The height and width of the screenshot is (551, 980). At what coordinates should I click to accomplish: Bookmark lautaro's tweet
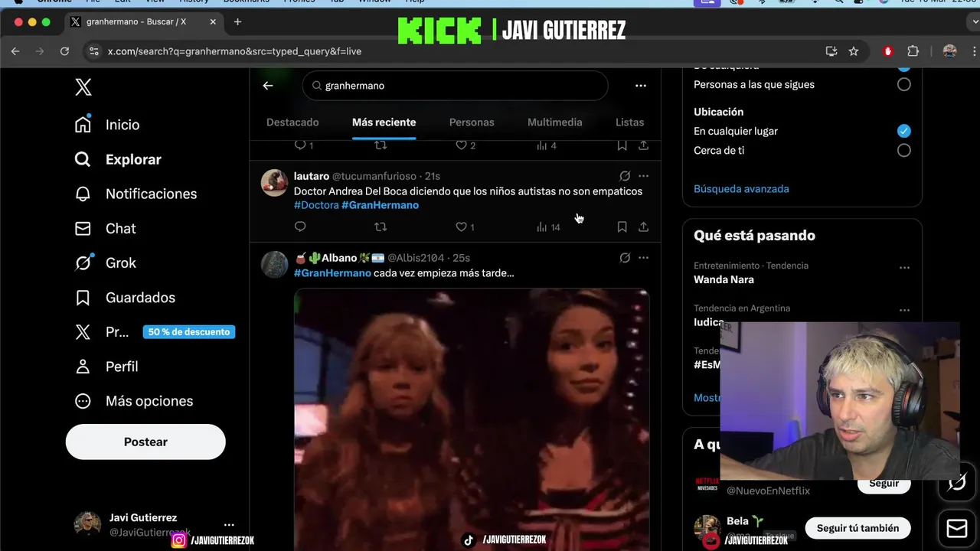pos(622,227)
